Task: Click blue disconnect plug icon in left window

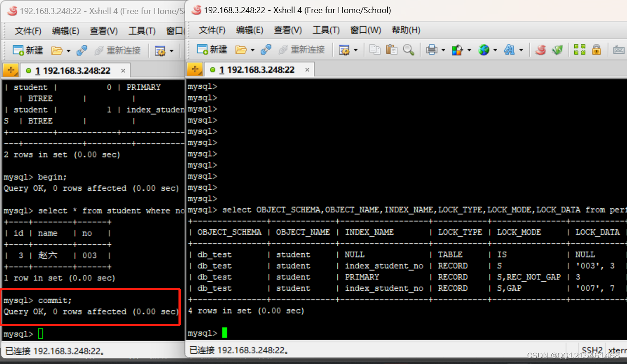Action: 82,50
